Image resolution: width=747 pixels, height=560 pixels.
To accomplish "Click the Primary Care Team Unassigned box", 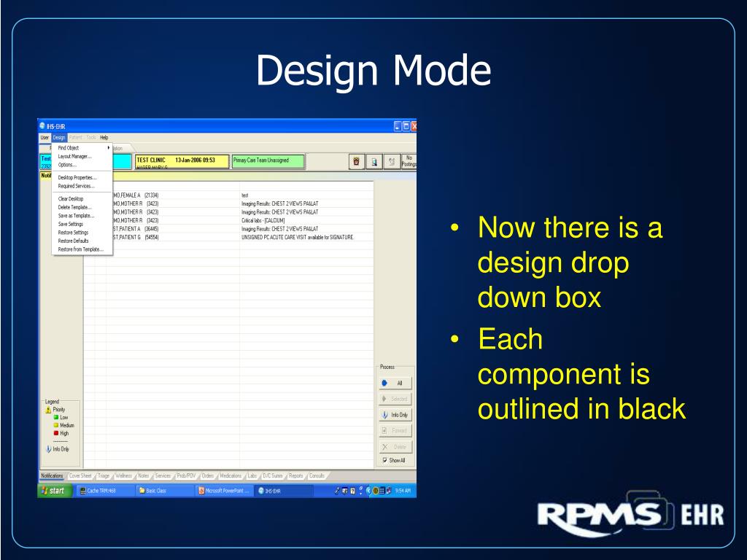I will (x=268, y=161).
